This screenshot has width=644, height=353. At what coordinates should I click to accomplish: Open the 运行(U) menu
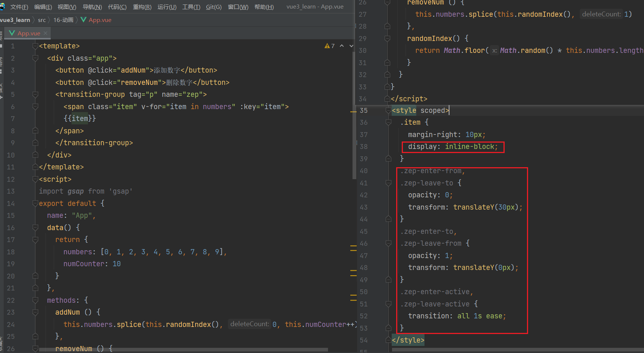point(167,7)
